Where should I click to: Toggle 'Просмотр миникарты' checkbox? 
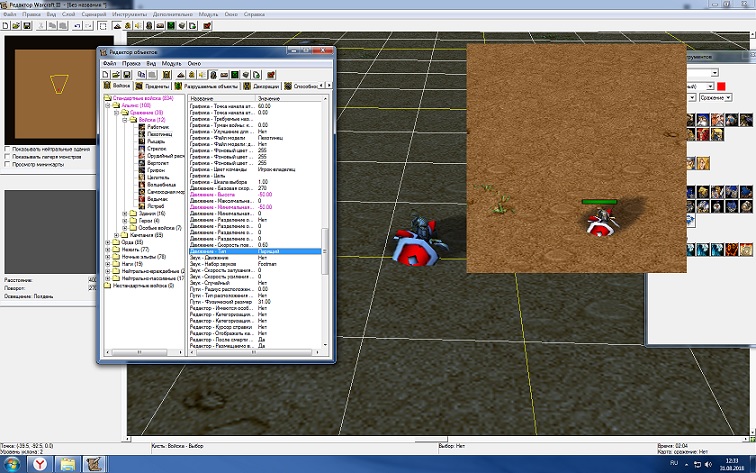[x=7, y=164]
